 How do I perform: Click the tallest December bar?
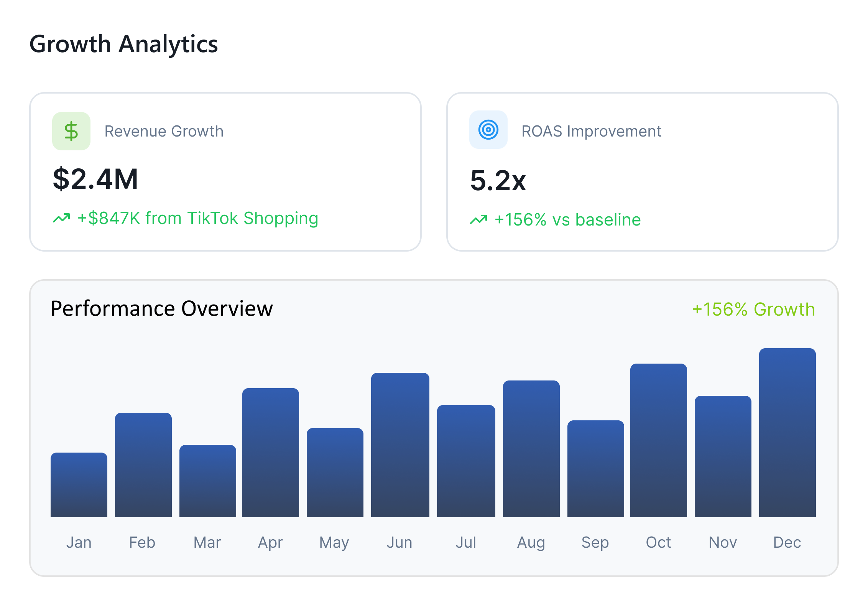pos(787,433)
